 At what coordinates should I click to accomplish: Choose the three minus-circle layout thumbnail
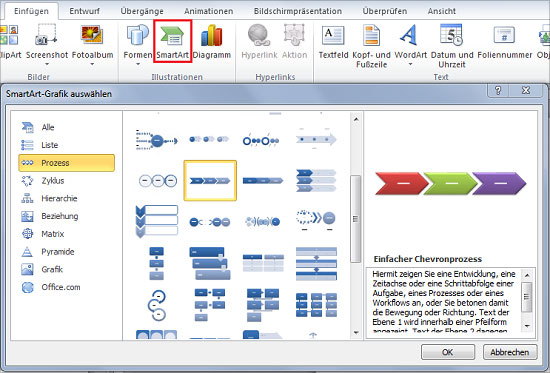point(157,181)
